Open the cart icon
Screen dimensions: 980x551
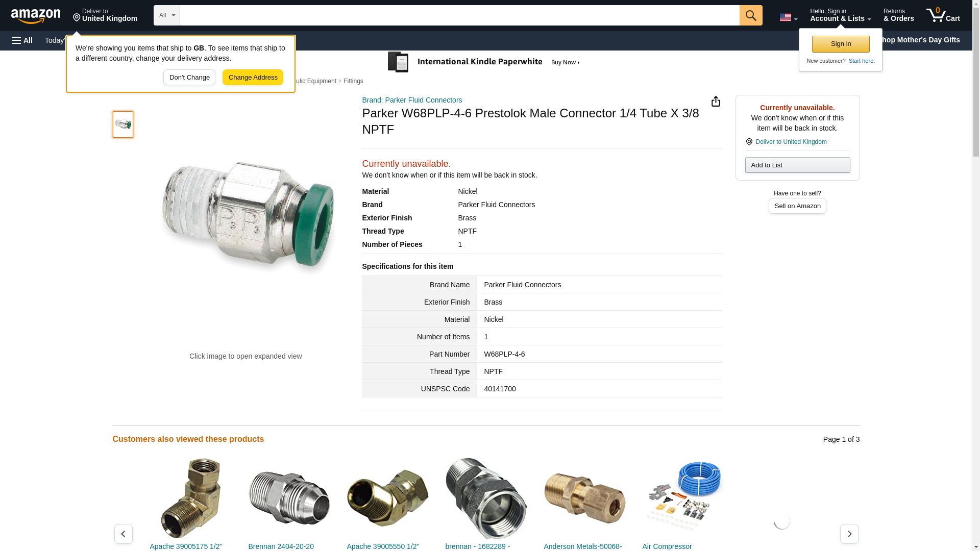tap(943, 15)
